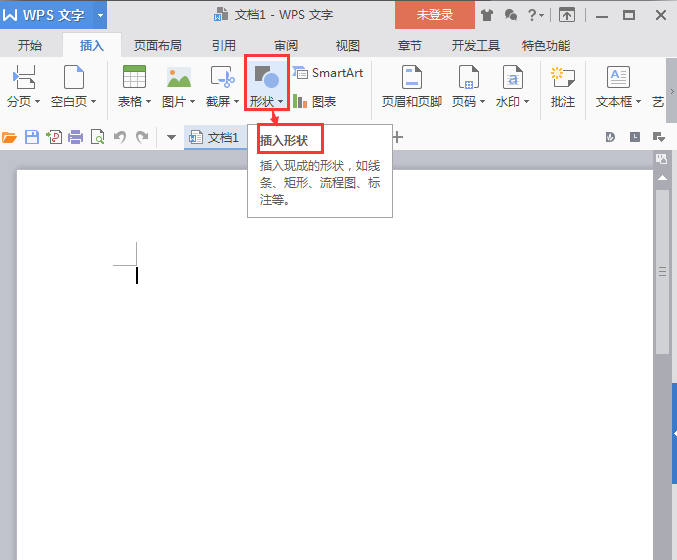Expand the 空白页 dropdown arrow
The image size is (677, 560).
93,102
